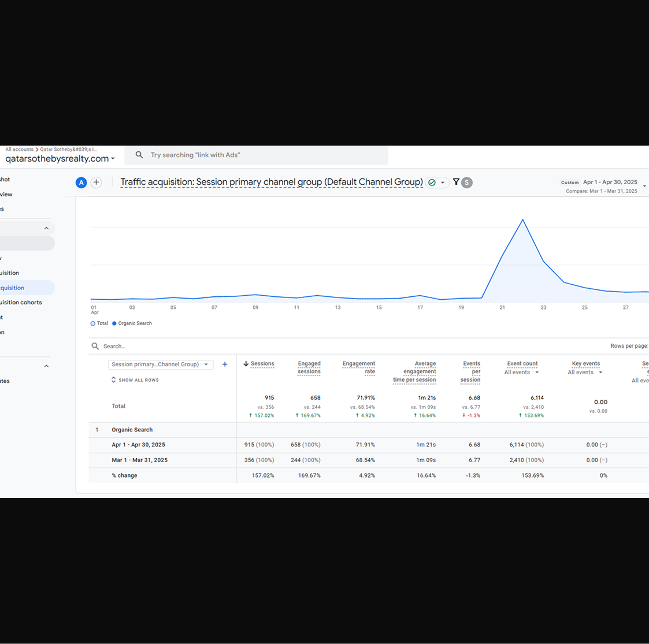The height and width of the screenshot is (644, 649).
Task: Click the magnifier icon in top search bar
Action: point(139,155)
